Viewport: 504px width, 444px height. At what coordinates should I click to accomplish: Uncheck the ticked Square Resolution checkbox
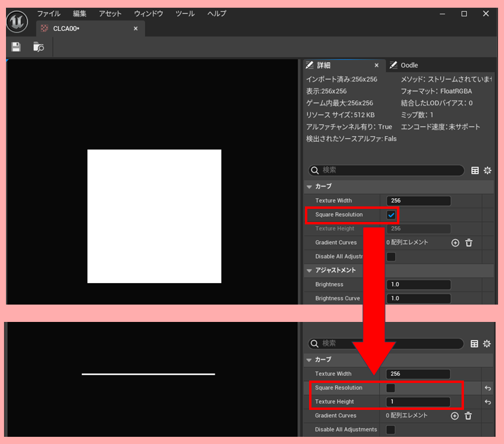point(391,215)
